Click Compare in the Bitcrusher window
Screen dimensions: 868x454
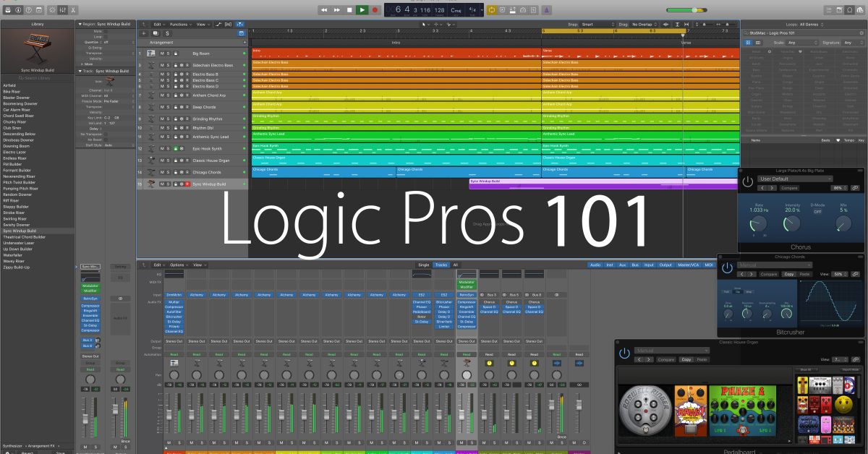point(770,274)
